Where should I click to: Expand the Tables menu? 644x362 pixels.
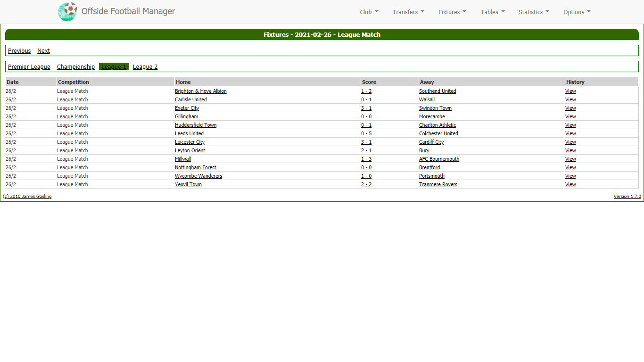(x=492, y=12)
